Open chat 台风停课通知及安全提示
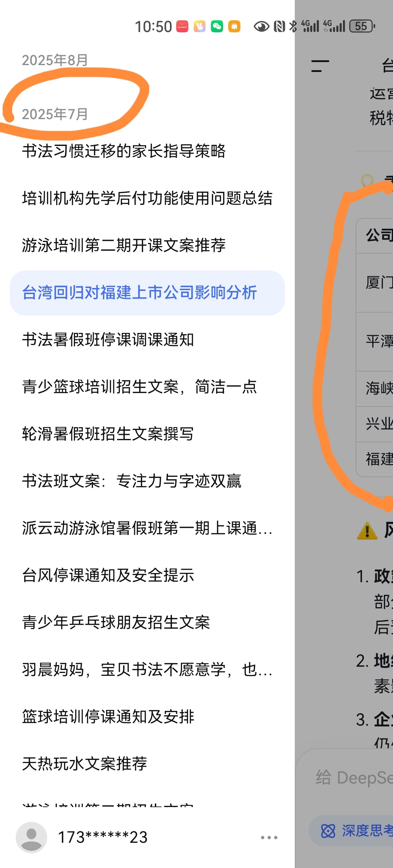Screen dimensions: 393x868 (x=108, y=575)
